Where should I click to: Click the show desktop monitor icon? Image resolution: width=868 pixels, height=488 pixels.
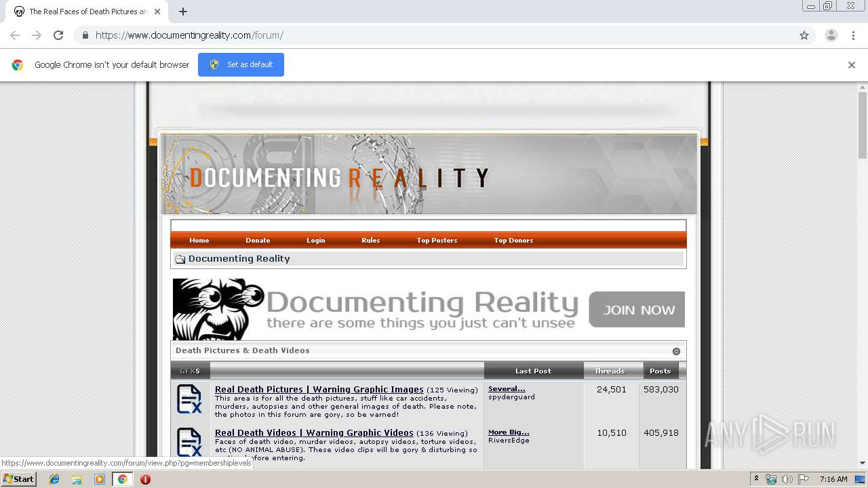pos(861,479)
